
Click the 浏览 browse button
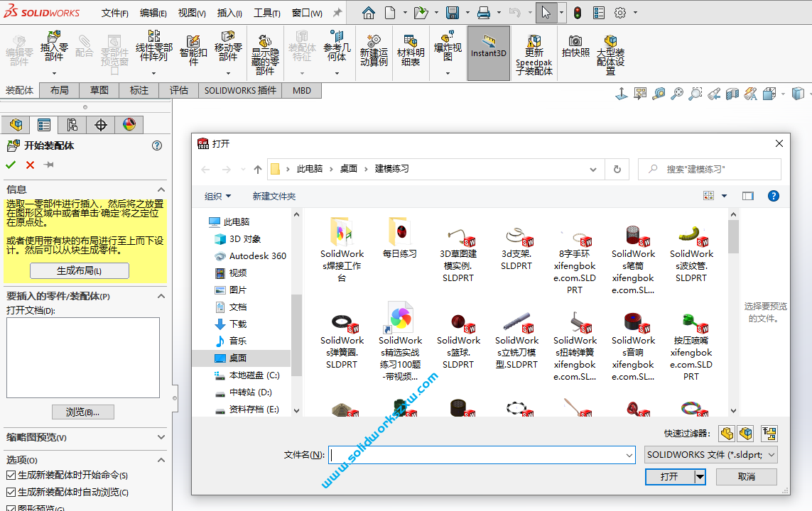coord(82,412)
